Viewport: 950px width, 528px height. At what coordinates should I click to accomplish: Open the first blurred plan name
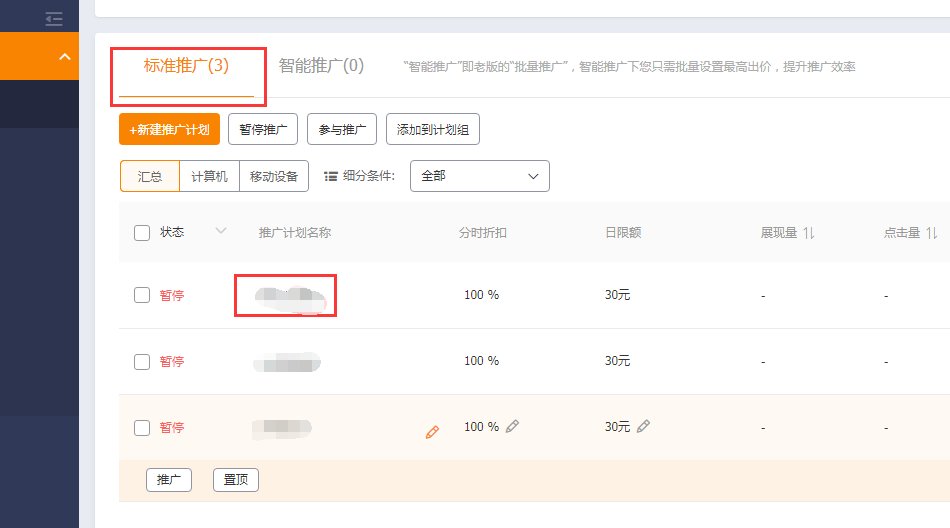[x=290, y=299]
